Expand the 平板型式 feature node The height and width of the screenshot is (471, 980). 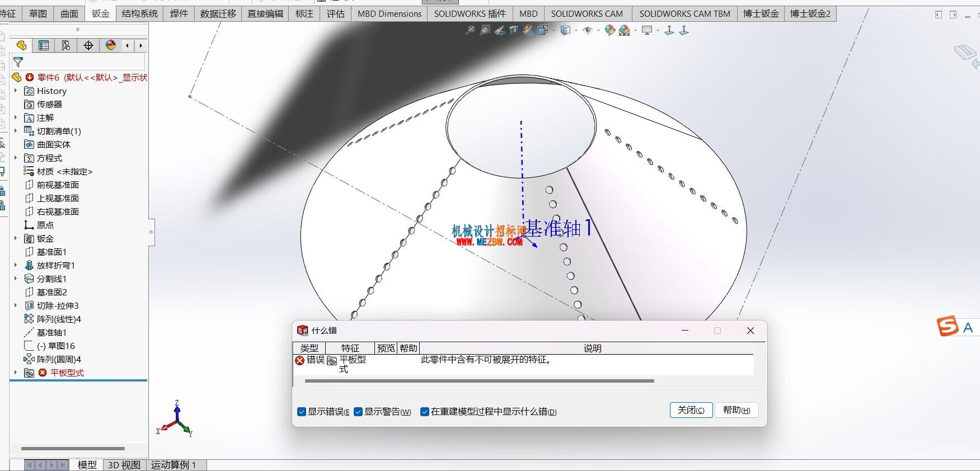pos(16,373)
